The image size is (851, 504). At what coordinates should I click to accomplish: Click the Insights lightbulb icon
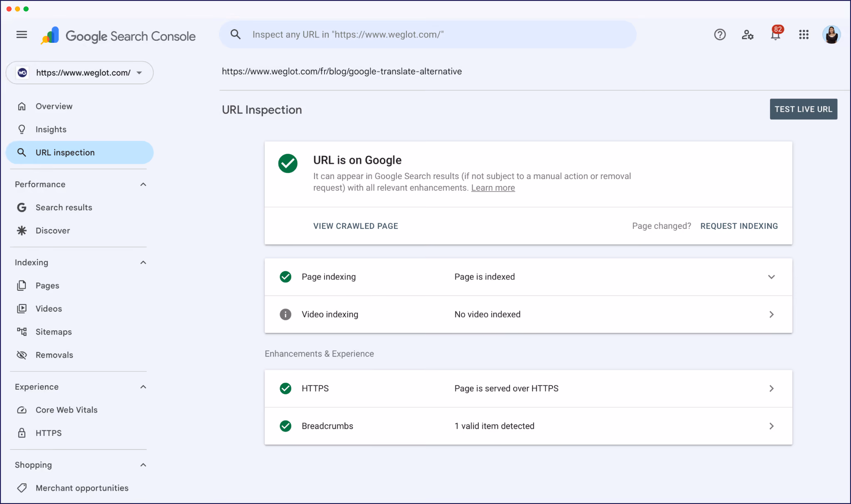(22, 130)
